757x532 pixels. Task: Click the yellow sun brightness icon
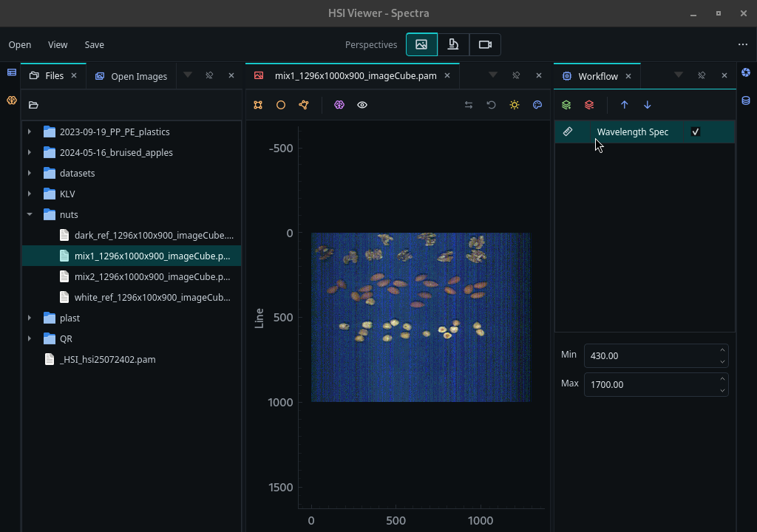[515, 105]
